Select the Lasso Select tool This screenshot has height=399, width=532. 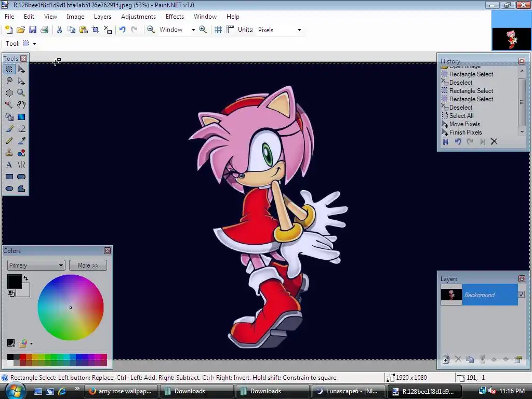click(x=9, y=81)
